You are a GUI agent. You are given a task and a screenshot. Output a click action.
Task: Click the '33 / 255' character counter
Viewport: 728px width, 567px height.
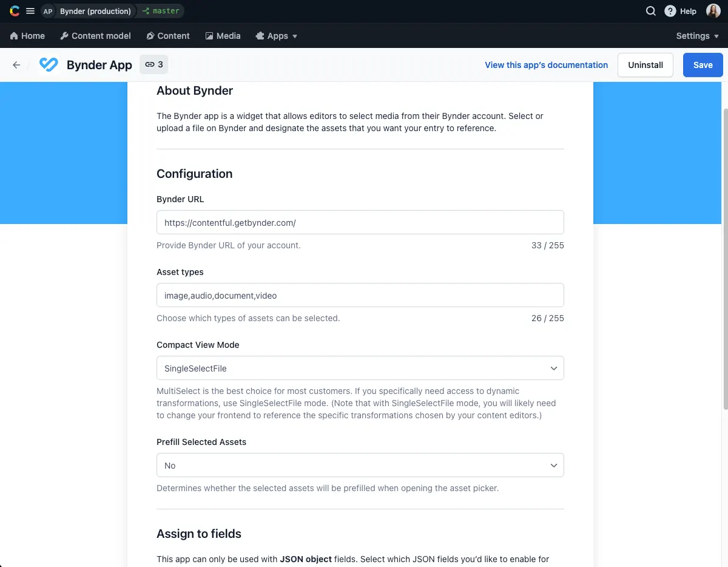coord(548,245)
